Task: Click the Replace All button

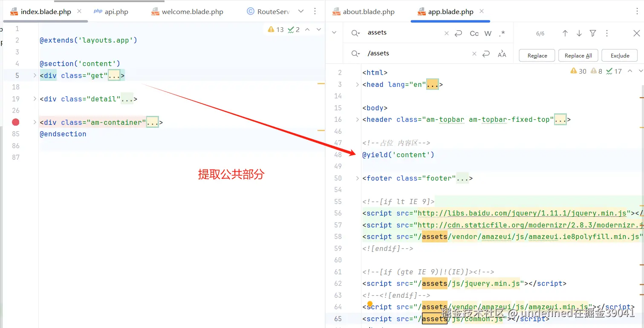Action: click(578, 55)
